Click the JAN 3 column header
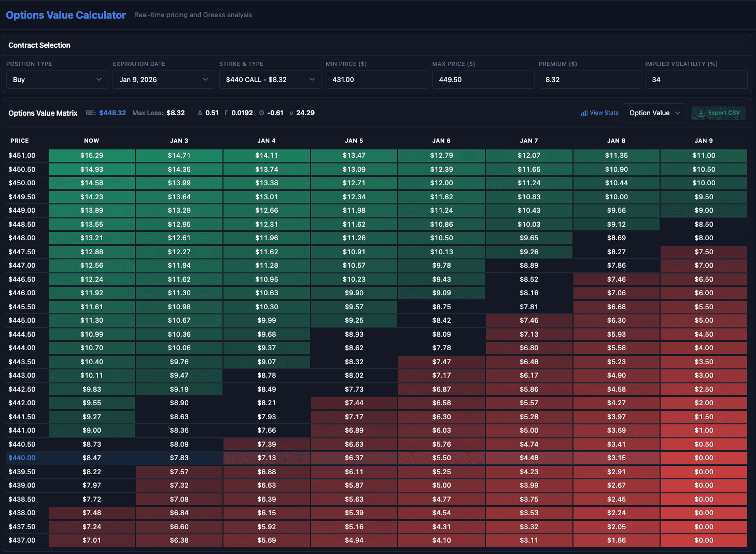The image size is (756, 554). click(x=179, y=141)
